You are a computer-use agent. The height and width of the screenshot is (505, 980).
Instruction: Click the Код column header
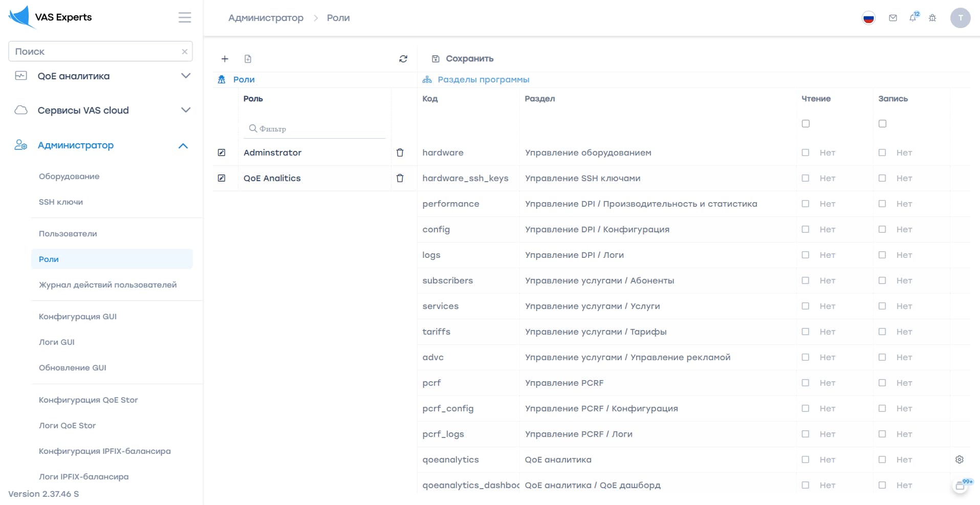click(430, 99)
